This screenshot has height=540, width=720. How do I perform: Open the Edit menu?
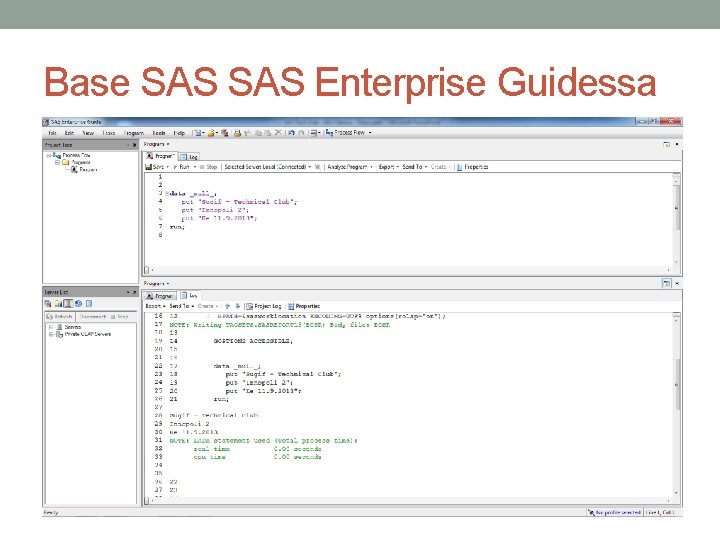(69, 133)
